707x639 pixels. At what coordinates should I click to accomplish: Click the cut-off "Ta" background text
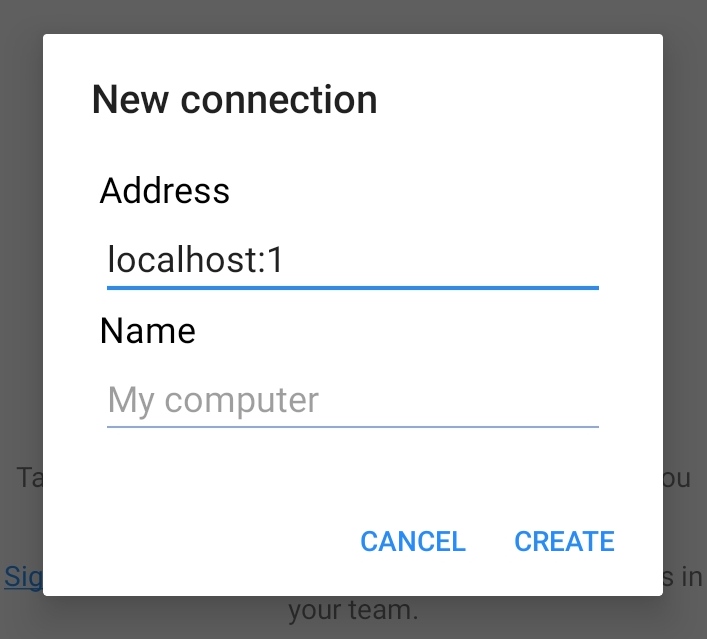[30, 477]
